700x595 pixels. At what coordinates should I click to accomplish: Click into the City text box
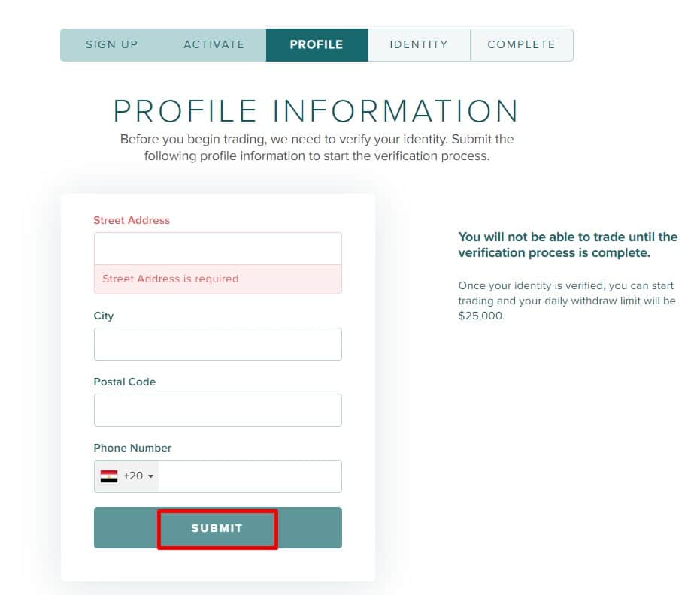coord(217,344)
